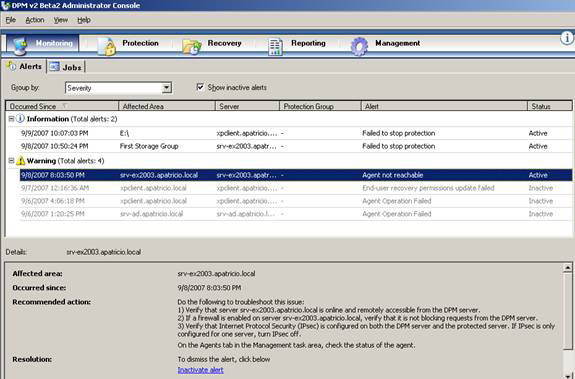Click the Warning group triangle icon

21,161
